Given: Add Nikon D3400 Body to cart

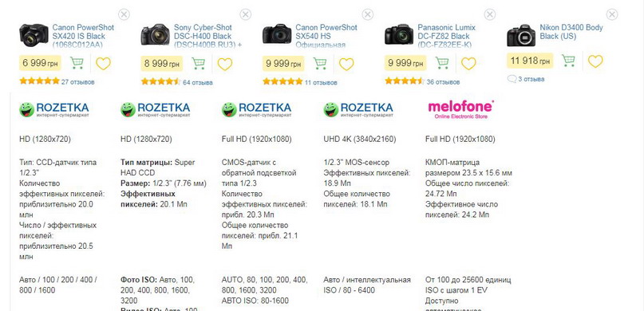Looking at the screenshot, I should [x=568, y=61].
